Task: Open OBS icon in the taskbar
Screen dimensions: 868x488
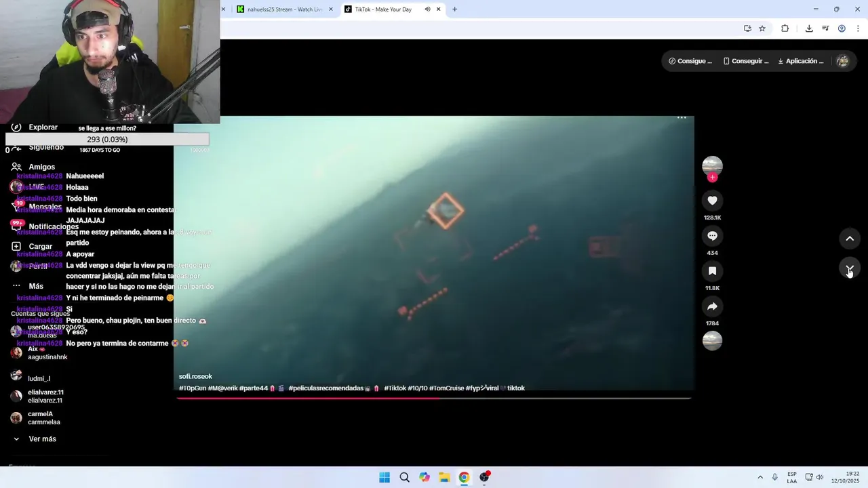Action: click(484, 477)
